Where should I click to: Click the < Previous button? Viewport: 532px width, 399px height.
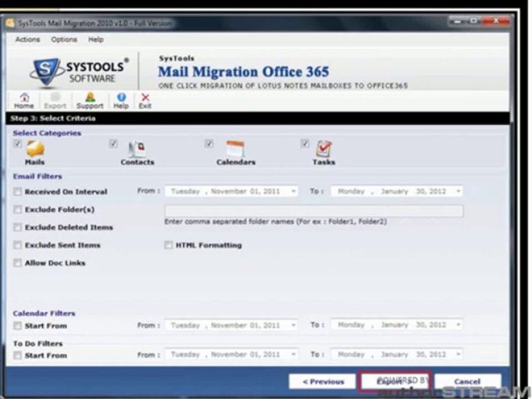(323, 382)
